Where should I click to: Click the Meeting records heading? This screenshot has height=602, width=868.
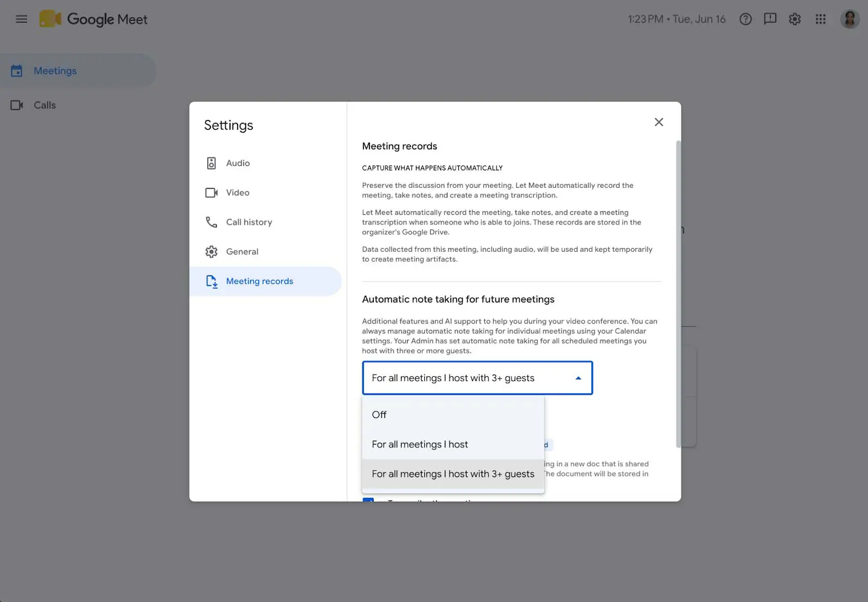tap(399, 146)
